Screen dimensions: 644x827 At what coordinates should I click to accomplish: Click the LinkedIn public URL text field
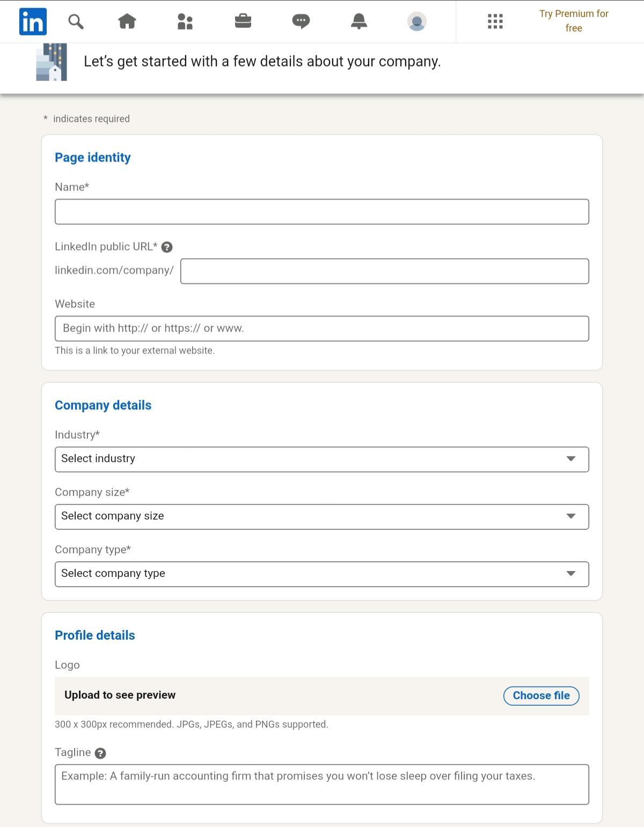click(x=384, y=272)
